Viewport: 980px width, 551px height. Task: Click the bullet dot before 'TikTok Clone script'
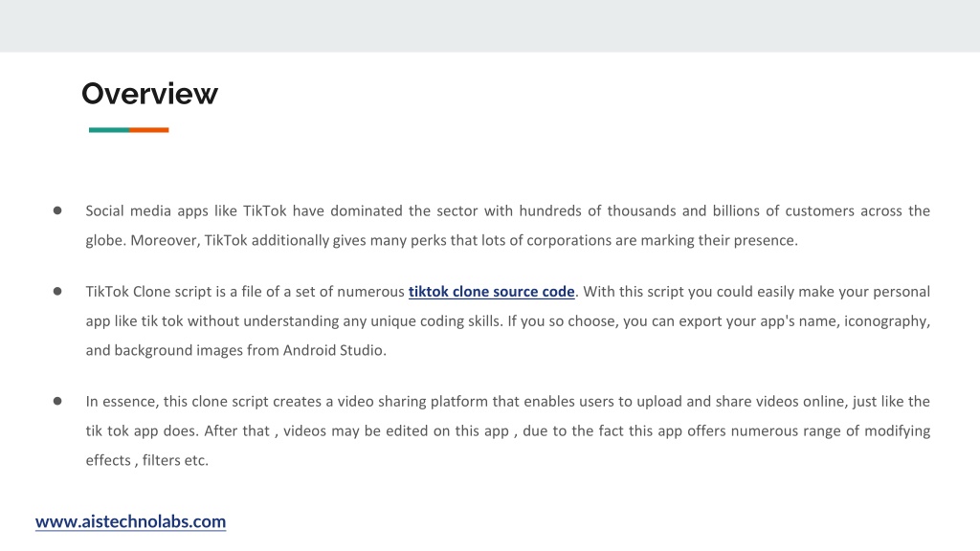(x=57, y=291)
